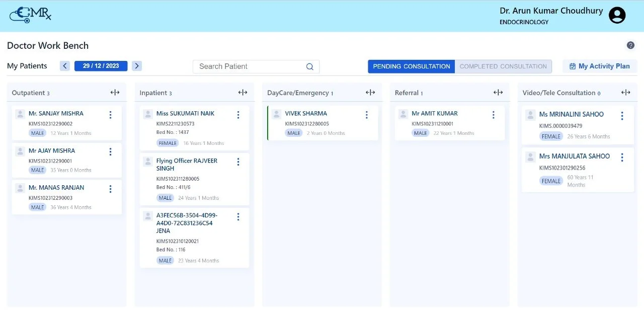Click avatar of the JENA patient card
The height and width of the screenshot is (310, 644).
coord(148,216)
